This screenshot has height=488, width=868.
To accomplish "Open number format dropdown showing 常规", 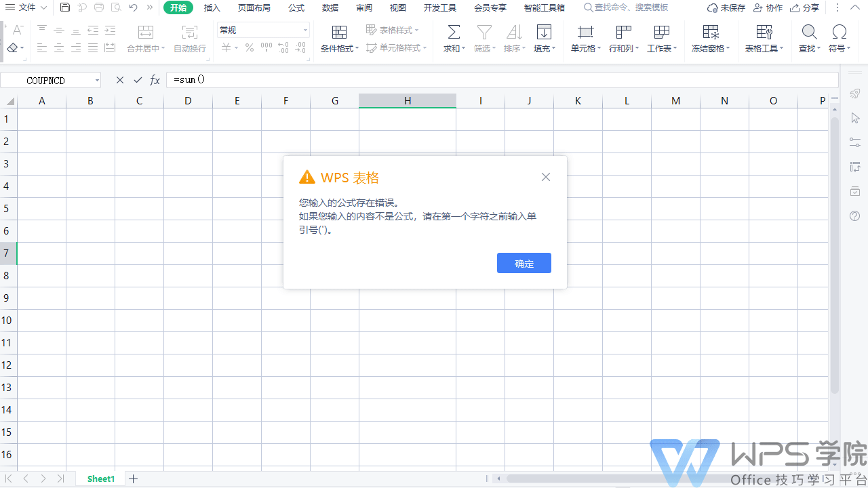I will point(263,30).
